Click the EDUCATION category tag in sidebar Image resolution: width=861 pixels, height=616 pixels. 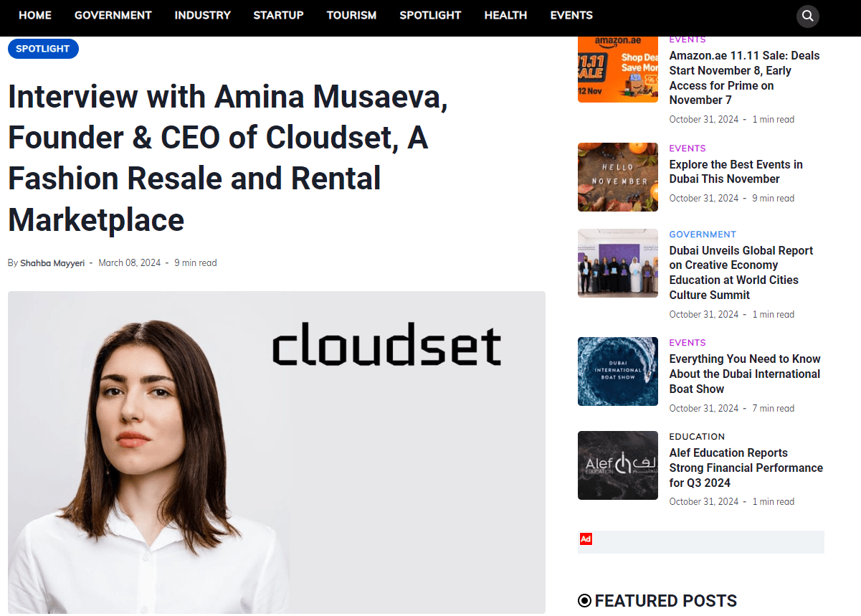697,437
